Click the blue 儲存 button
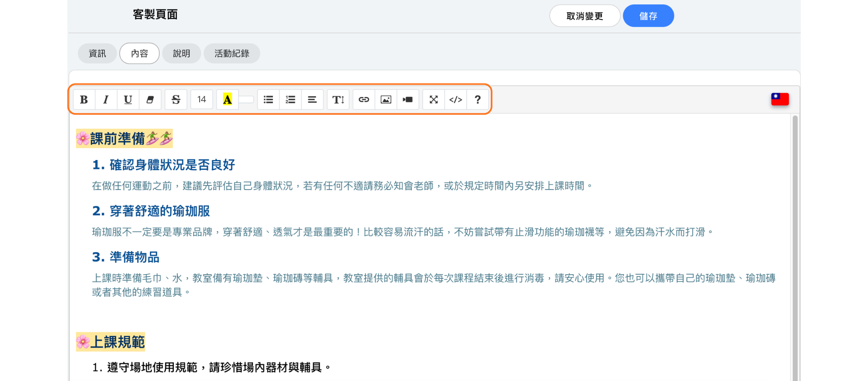The width and height of the screenshot is (868, 381). pos(648,16)
